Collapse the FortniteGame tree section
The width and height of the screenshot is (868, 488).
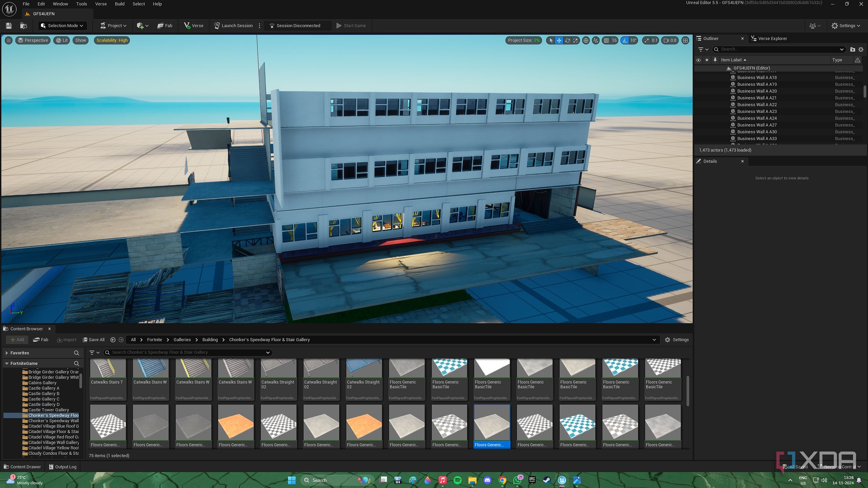click(6, 363)
